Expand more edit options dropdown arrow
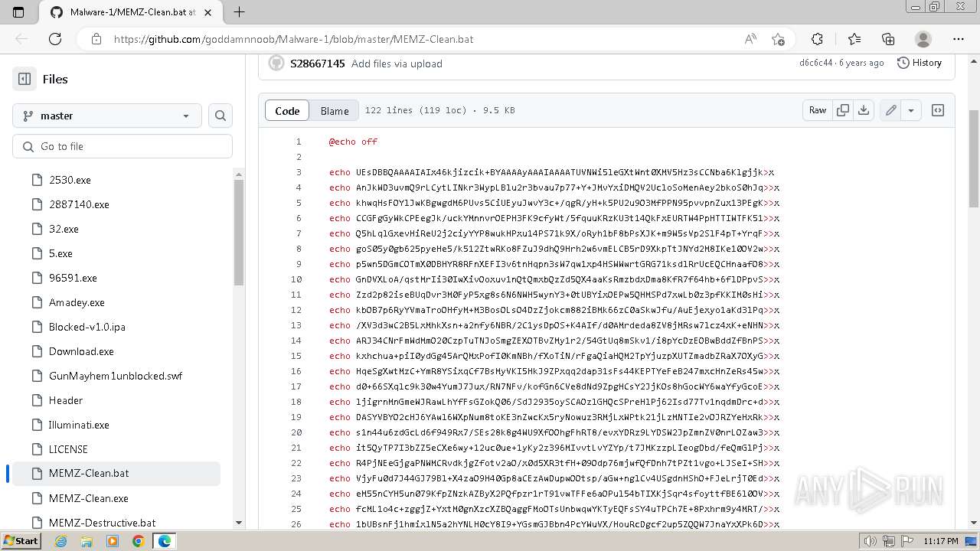The width and height of the screenshot is (980, 551). click(x=911, y=110)
